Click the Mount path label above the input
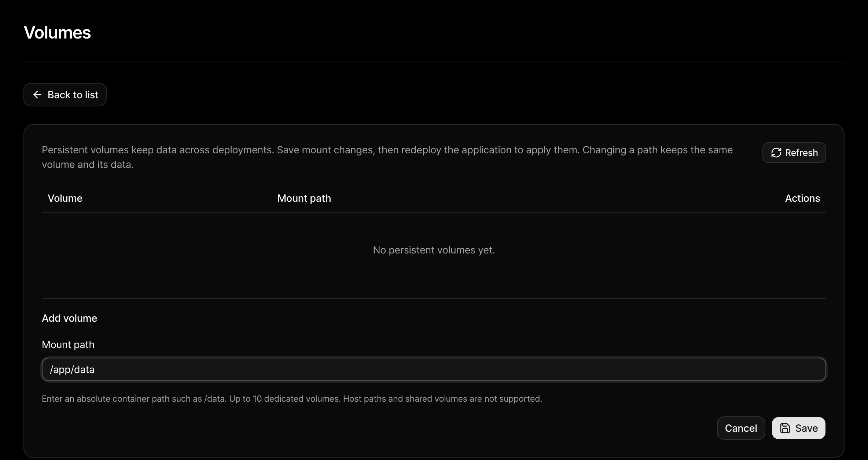868x460 pixels. 68,345
